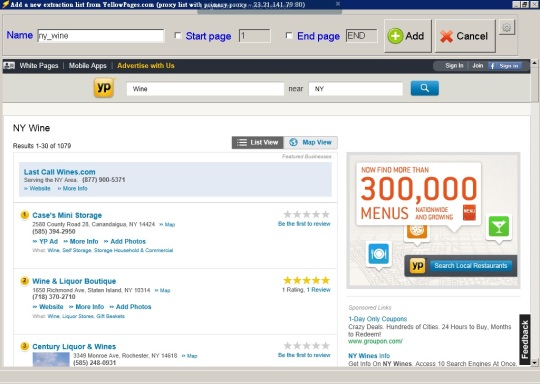Click White Pages contact card icon

tap(9, 65)
